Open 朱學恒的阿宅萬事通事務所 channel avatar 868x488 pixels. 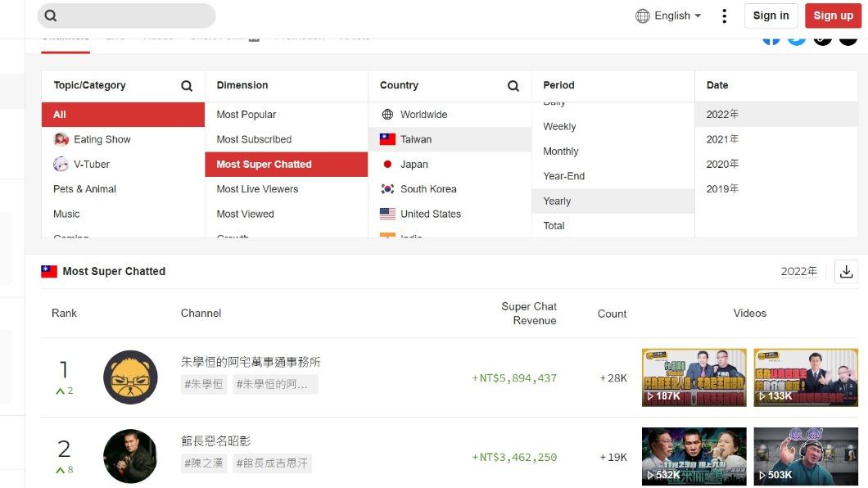pyautogui.click(x=131, y=377)
